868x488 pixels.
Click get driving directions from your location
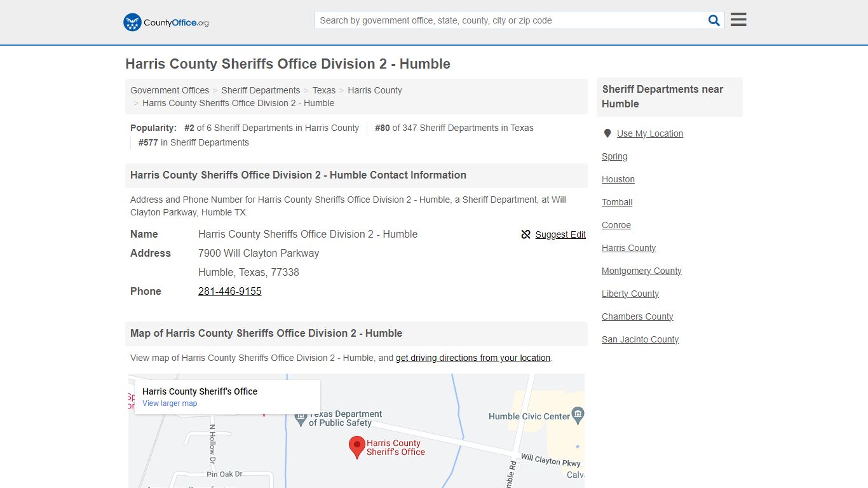point(473,358)
